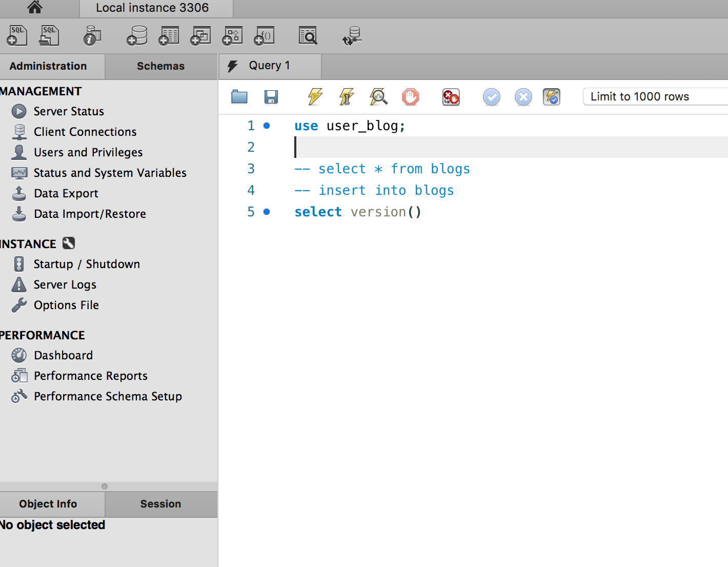Image resolution: width=728 pixels, height=567 pixels.
Task: Open the performance Dashboard
Action: pyautogui.click(x=63, y=355)
